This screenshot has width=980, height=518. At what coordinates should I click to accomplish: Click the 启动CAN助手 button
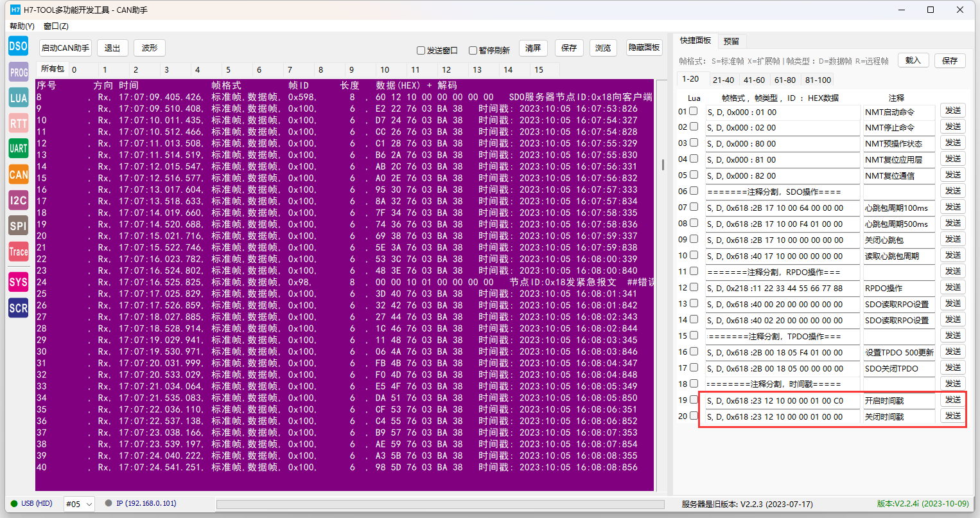66,48
